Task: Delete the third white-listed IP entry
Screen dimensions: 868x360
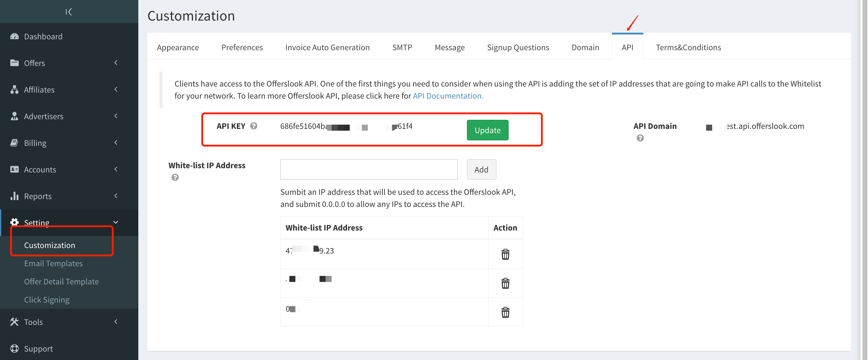Action: pos(505,312)
